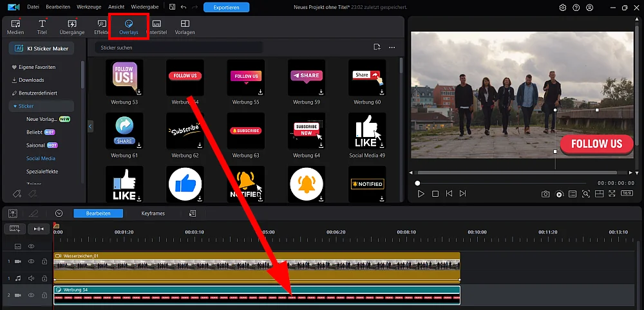This screenshot has width=644, height=310.
Task: Select the Werbung 64 sticker thumbnail
Action: coord(307,131)
